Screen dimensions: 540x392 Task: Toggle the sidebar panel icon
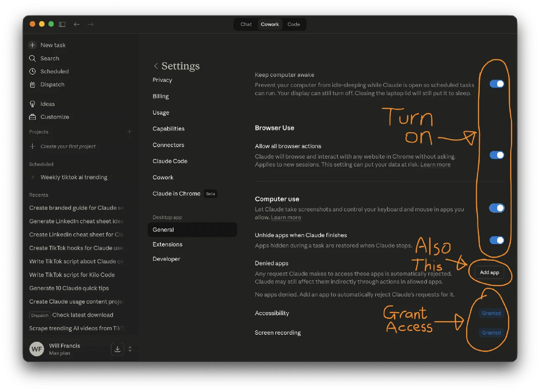click(x=62, y=24)
